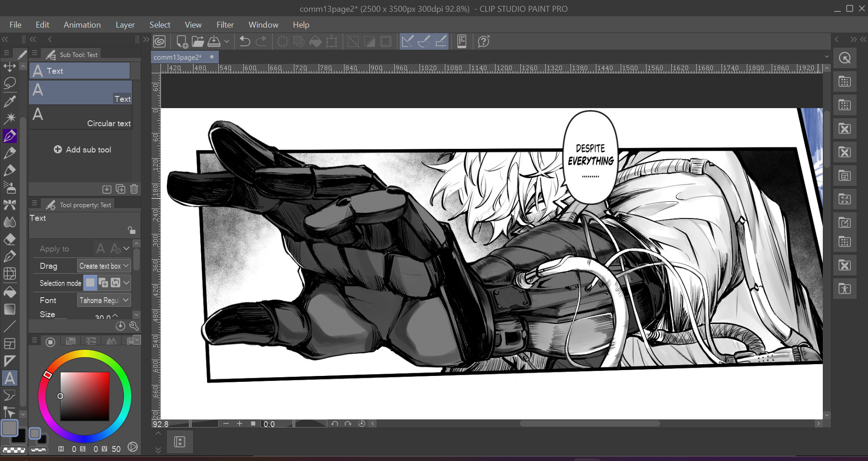Select the Fill bucket tool
The height and width of the screenshot is (461, 868).
click(9, 292)
